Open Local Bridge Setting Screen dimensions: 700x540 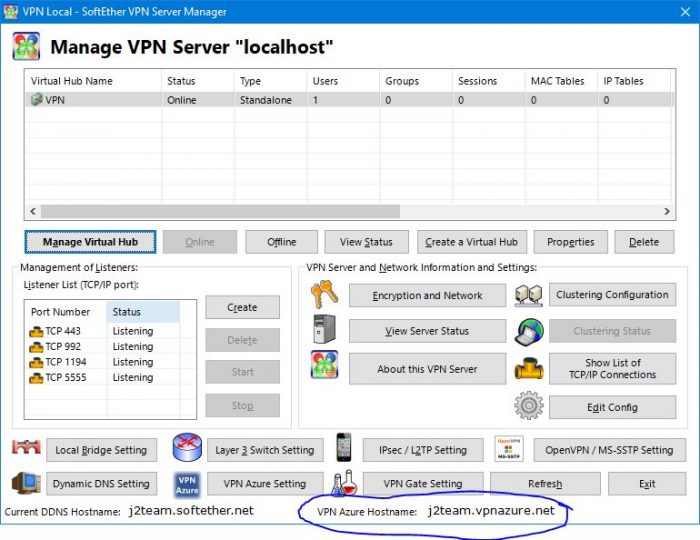101,450
